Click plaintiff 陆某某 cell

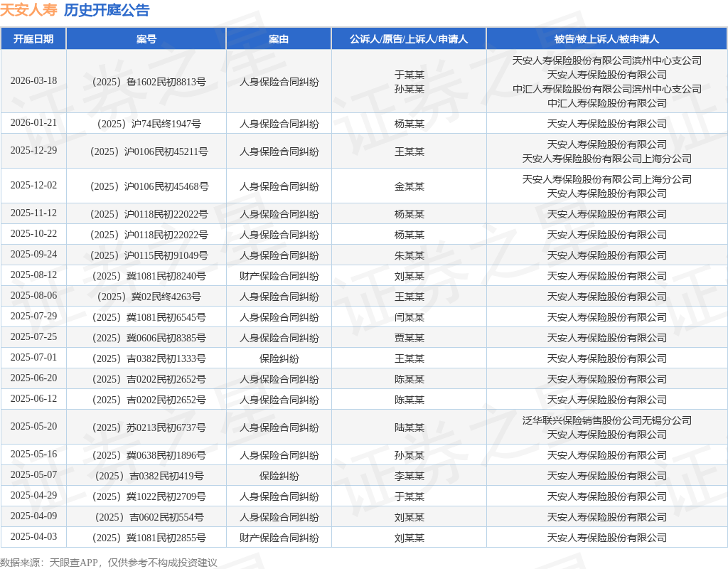pos(409,427)
